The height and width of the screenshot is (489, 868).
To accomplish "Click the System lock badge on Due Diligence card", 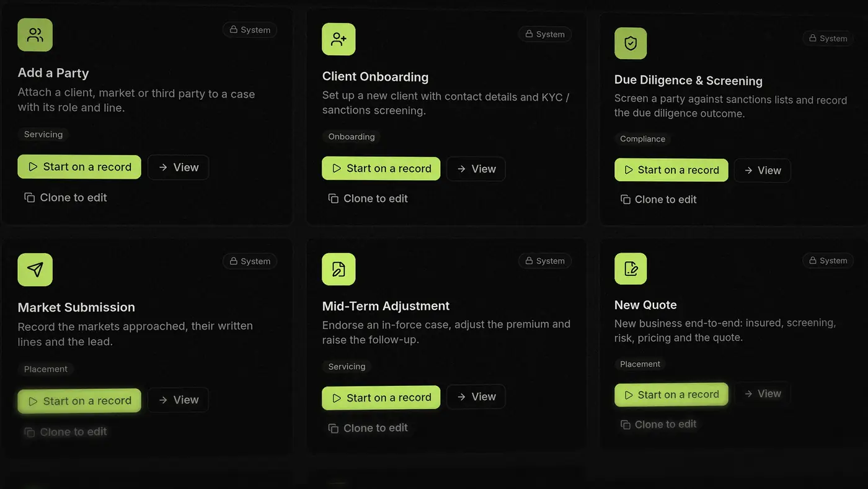I will (x=828, y=38).
